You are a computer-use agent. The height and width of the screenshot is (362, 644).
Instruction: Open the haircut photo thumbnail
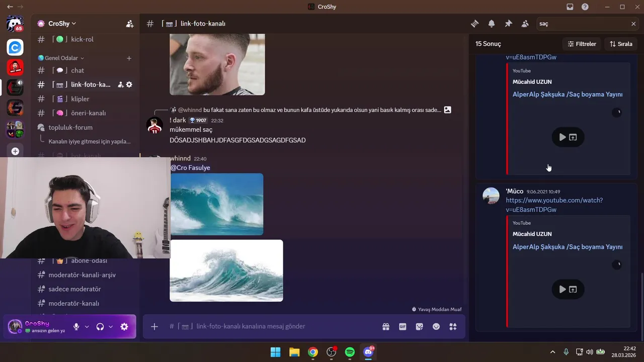tap(217, 64)
